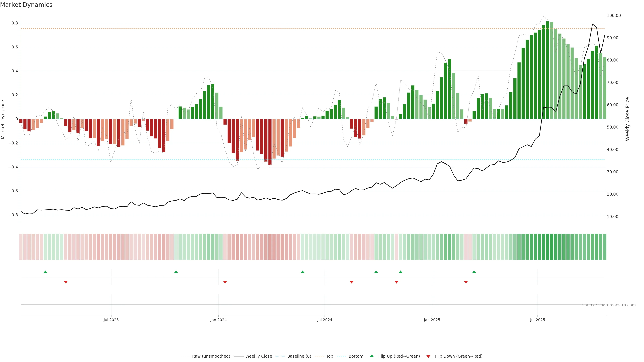Click the Flip Up legend triangle icon

point(372,356)
